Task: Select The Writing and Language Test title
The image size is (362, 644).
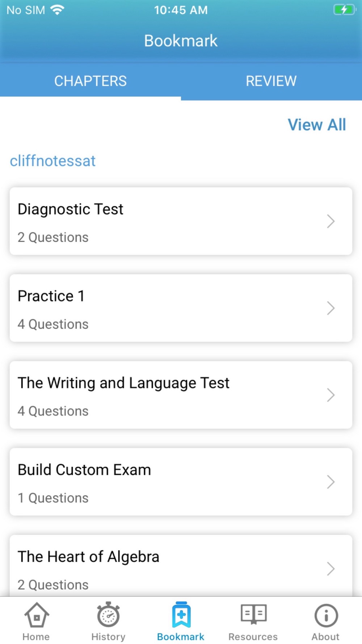Action: (x=123, y=383)
